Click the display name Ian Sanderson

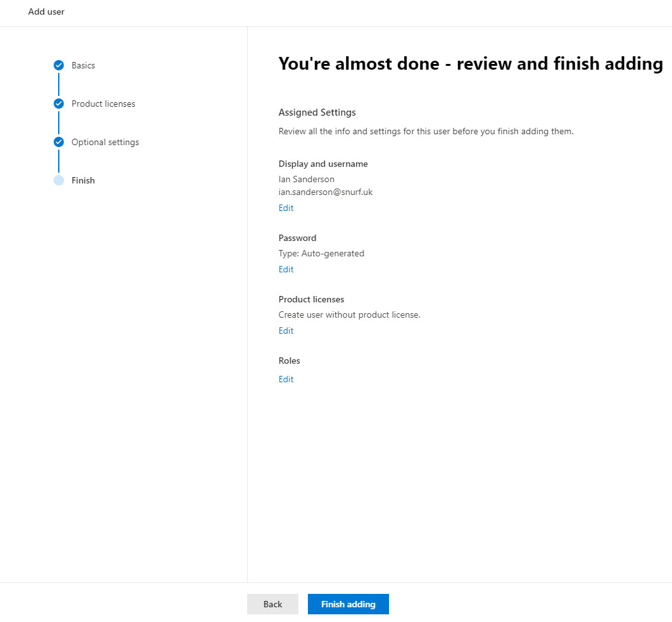pyautogui.click(x=306, y=179)
